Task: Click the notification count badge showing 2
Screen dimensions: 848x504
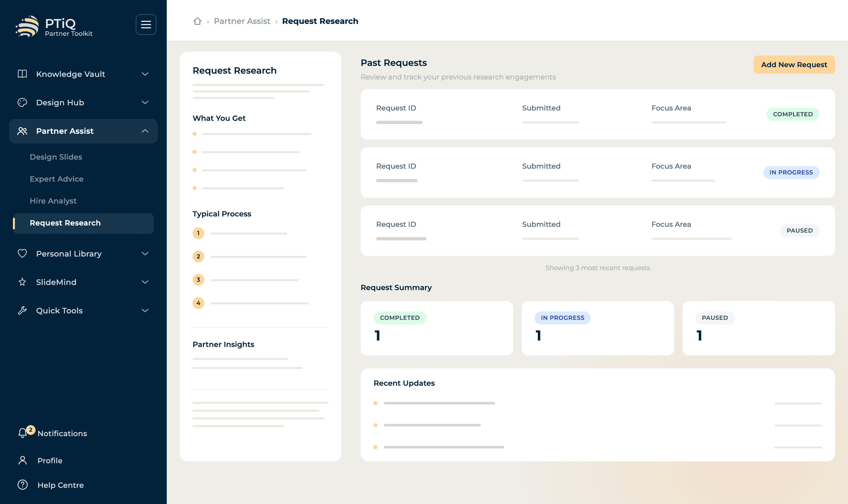Action: 31,430
